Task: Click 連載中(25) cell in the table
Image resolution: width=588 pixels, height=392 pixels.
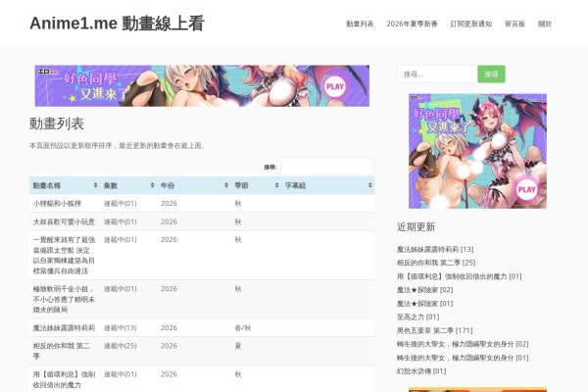Action: [121, 346]
